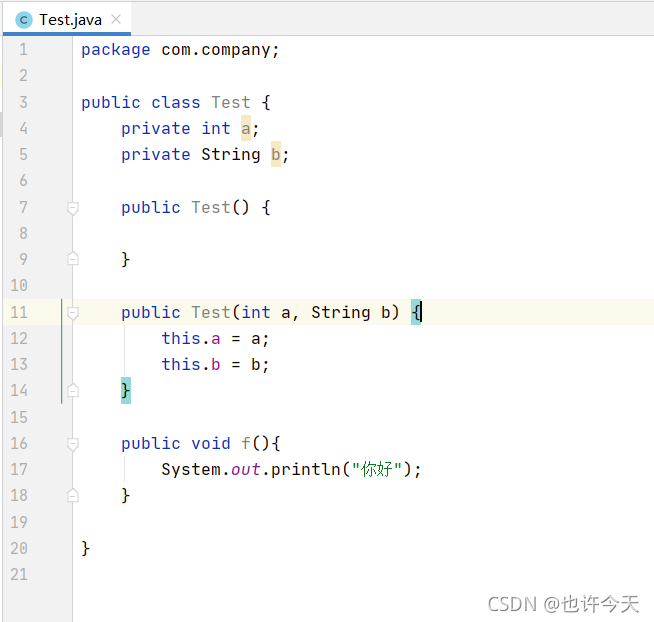Click the 'class' keyword on line 3

176,103
